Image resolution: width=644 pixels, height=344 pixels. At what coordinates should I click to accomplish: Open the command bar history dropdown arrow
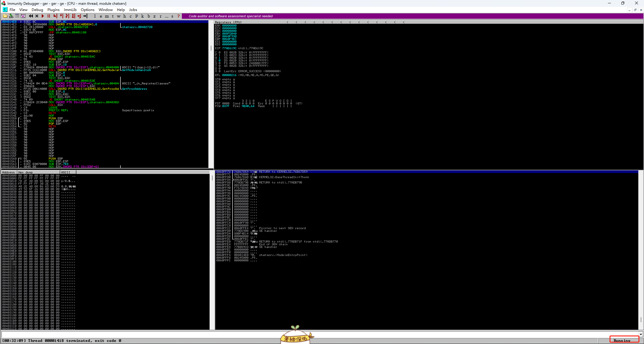[x=641, y=334]
